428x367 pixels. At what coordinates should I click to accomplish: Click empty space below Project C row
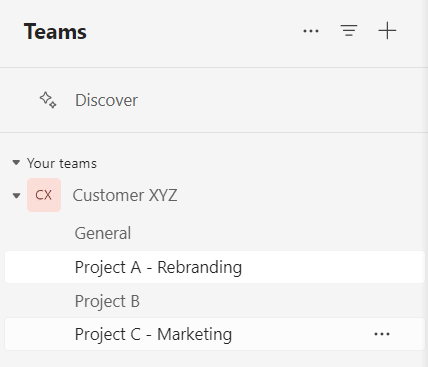[x=213, y=359]
